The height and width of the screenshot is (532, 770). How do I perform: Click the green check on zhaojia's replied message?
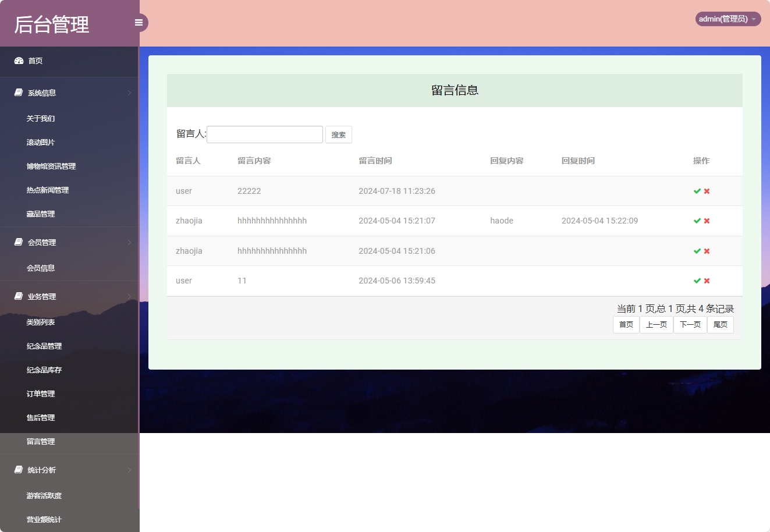[x=696, y=221]
